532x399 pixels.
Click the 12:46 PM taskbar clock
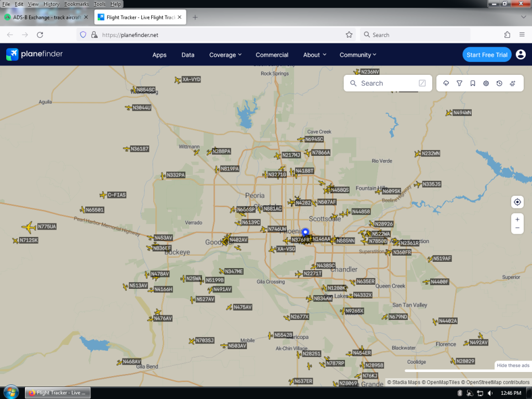pos(511,393)
